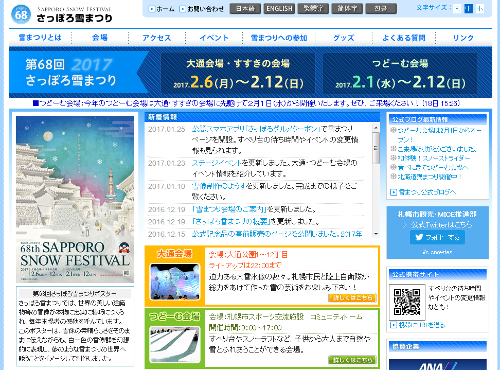The width and height of the screenshot is (500, 370).
Task: Open the 68th Sapporo Snow Festival poster
Action: (x=75, y=199)
